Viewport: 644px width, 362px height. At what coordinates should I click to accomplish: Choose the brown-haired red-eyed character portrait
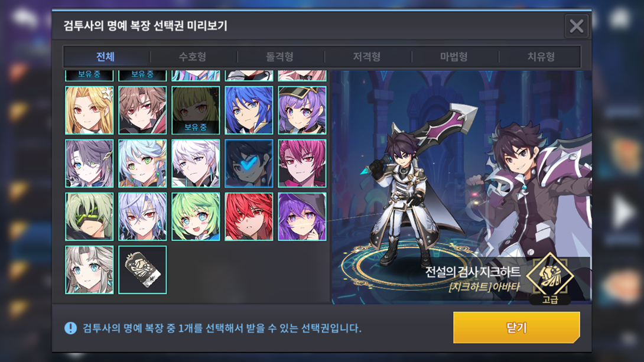[x=142, y=110]
